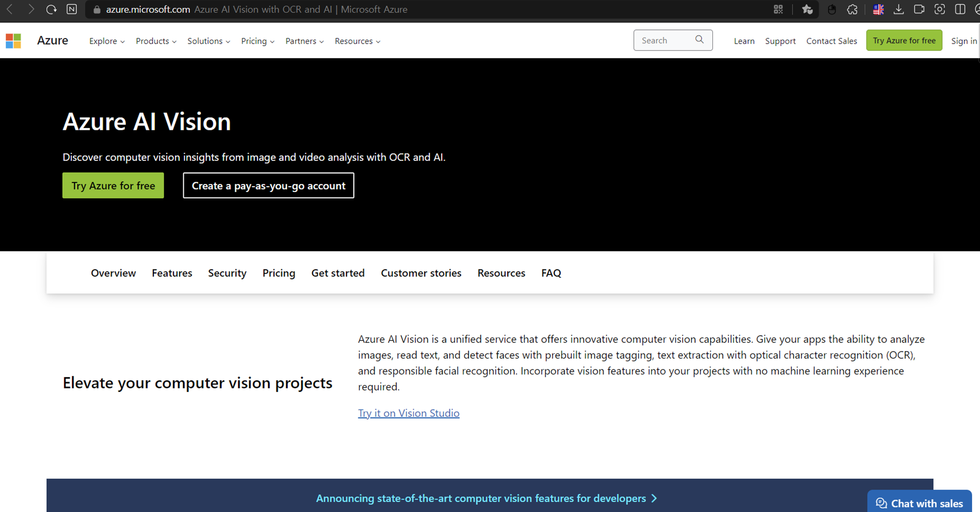The width and height of the screenshot is (980, 512).
Task: Switch to the Features tab
Action: 172,273
